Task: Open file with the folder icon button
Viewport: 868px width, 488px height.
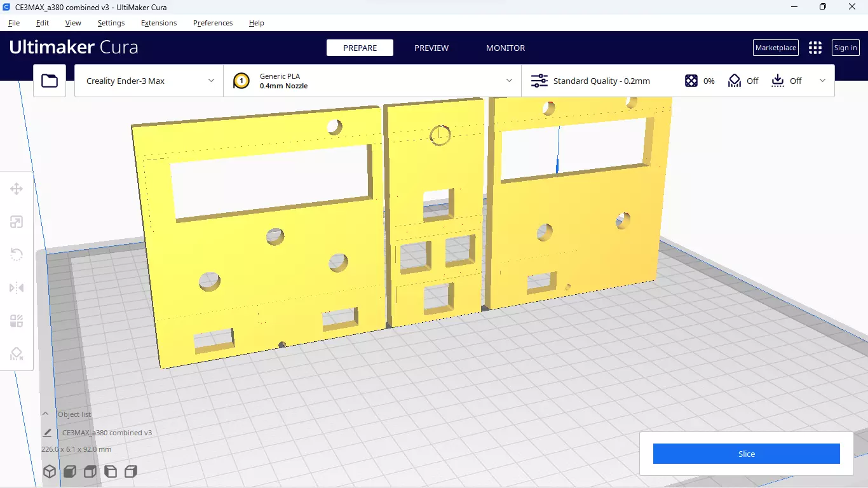Action: coord(50,81)
